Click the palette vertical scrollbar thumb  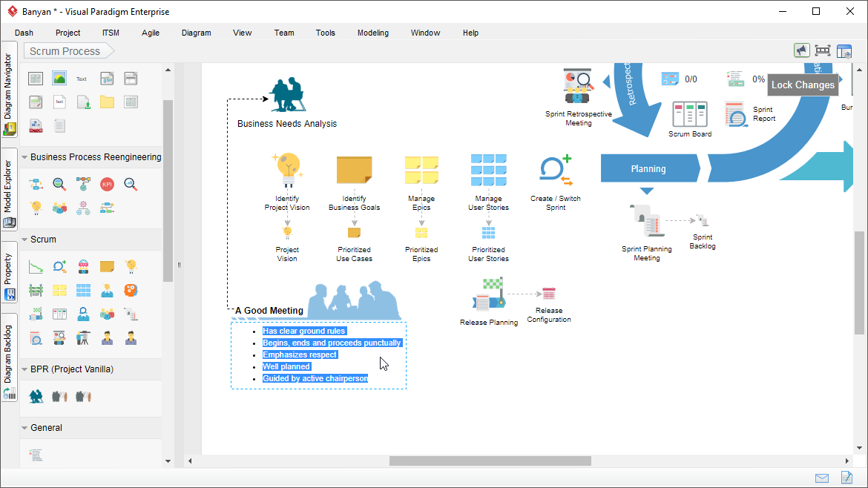tap(168, 191)
